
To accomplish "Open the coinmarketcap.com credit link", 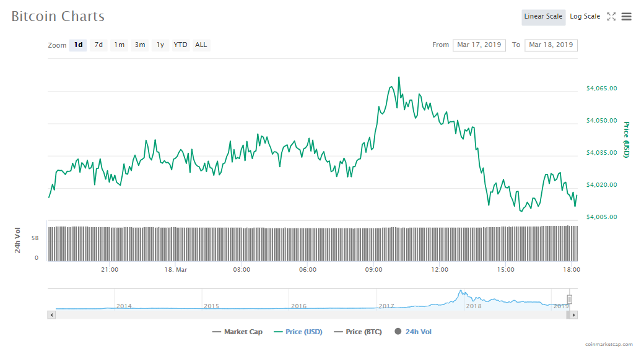I will 609,344.
